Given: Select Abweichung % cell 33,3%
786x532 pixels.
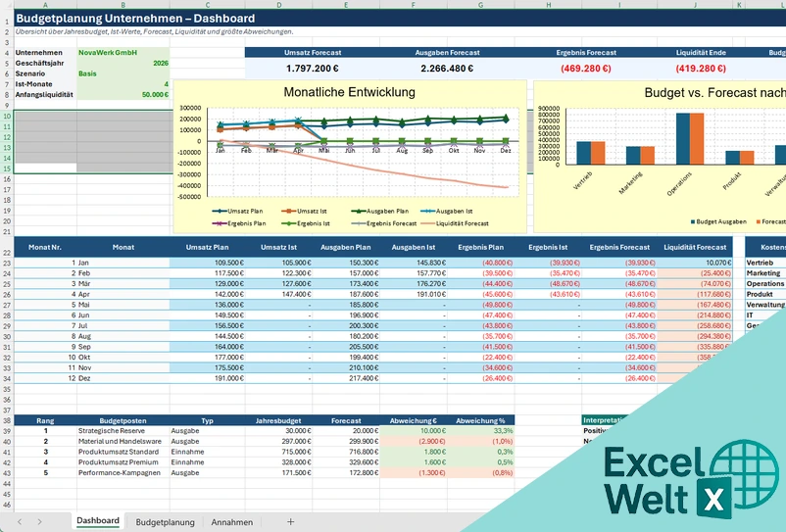Looking at the screenshot, I should coord(481,431).
